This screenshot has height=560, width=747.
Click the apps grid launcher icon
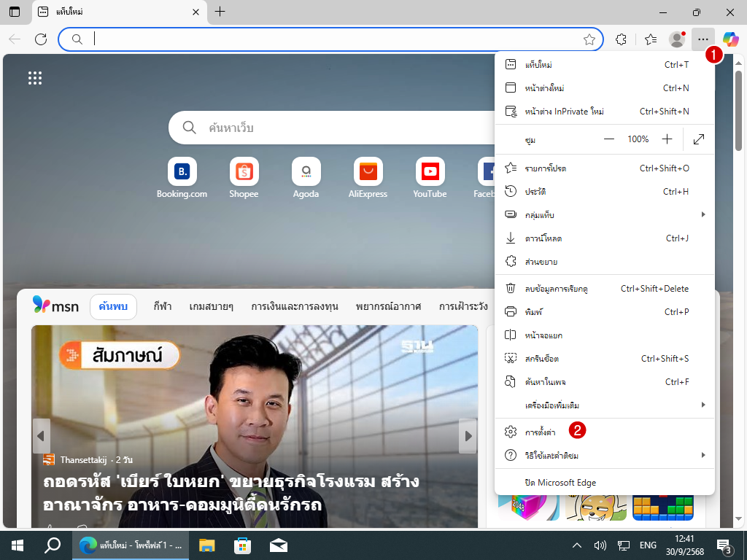[35, 78]
